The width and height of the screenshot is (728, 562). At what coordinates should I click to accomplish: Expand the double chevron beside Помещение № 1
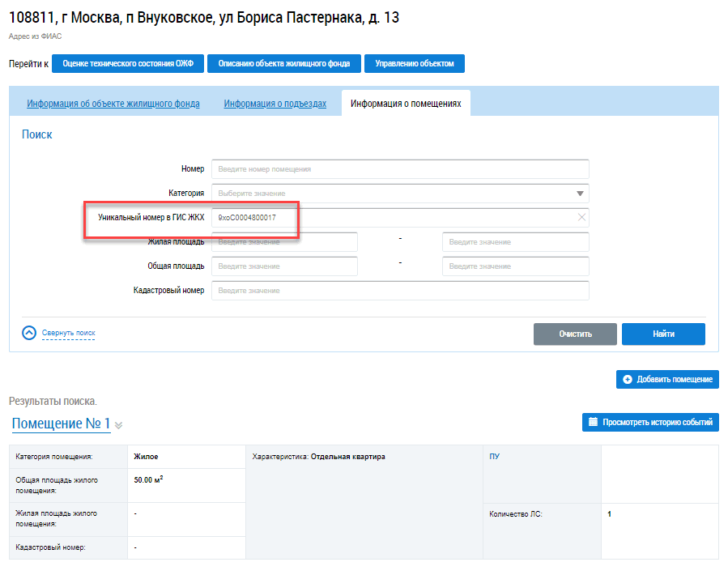tap(118, 425)
